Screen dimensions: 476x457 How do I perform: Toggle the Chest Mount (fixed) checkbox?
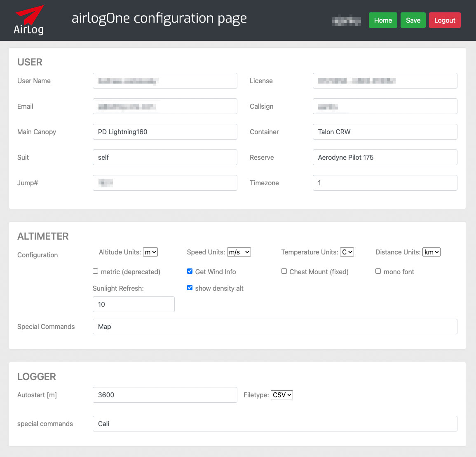[x=284, y=271]
